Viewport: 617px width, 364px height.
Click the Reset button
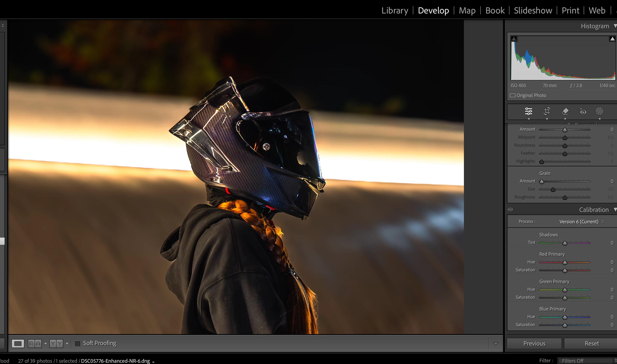click(591, 343)
